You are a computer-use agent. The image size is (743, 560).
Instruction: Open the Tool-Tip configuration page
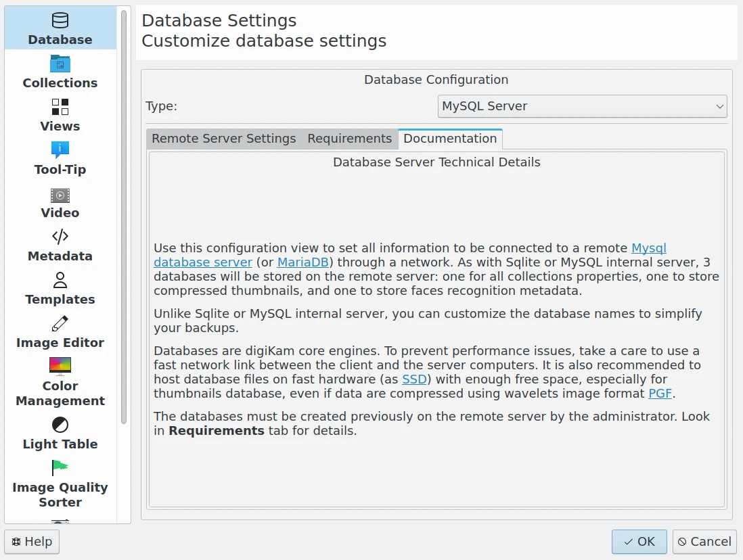[x=60, y=158]
